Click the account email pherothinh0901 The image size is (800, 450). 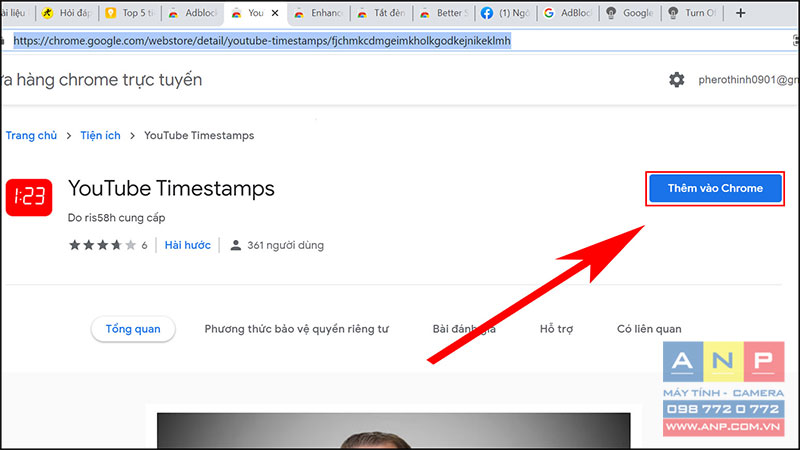(x=748, y=80)
